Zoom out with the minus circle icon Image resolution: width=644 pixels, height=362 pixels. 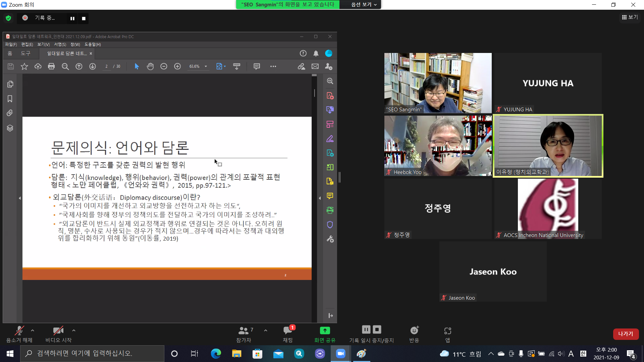(164, 66)
